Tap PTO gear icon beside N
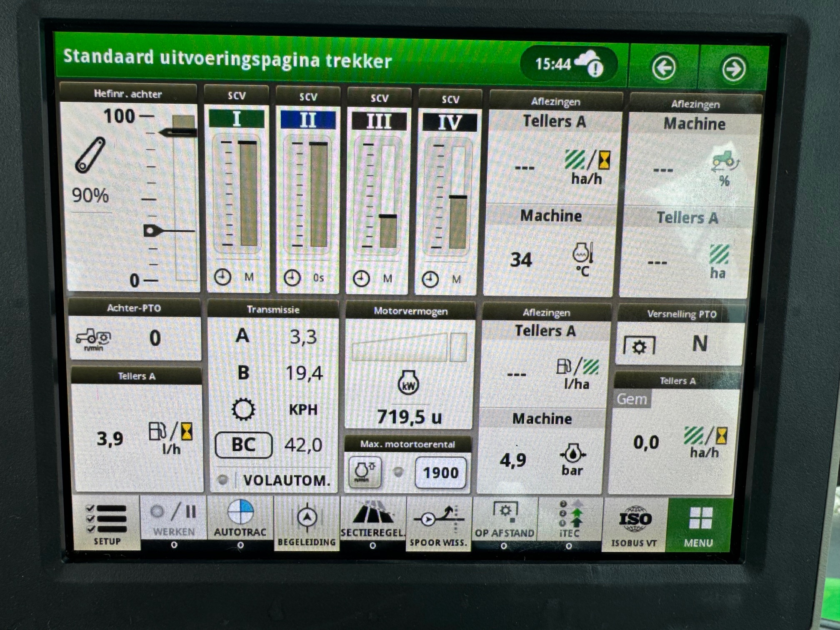 [639, 345]
